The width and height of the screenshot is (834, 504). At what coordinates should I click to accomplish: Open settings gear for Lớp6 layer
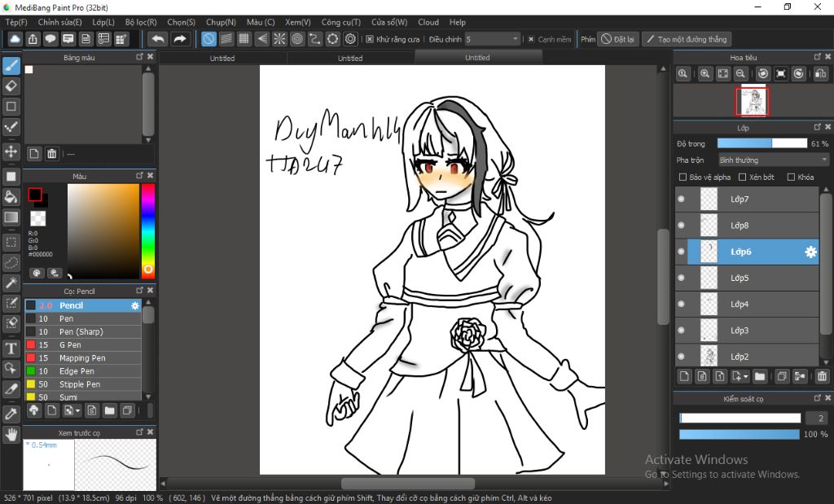coord(810,252)
